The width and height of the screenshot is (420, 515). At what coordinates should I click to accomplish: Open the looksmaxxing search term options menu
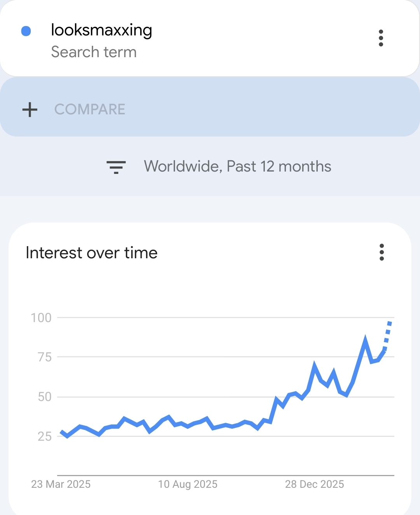[x=381, y=38]
